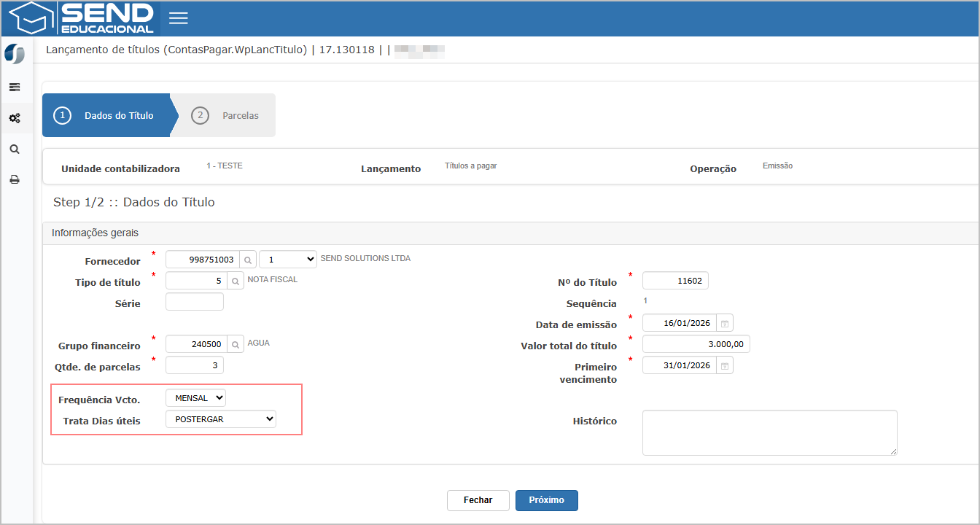The height and width of the screenshot is (525, 980).
Task: Open Tipo de título lookup search
Action: click(x=236, y=281)
